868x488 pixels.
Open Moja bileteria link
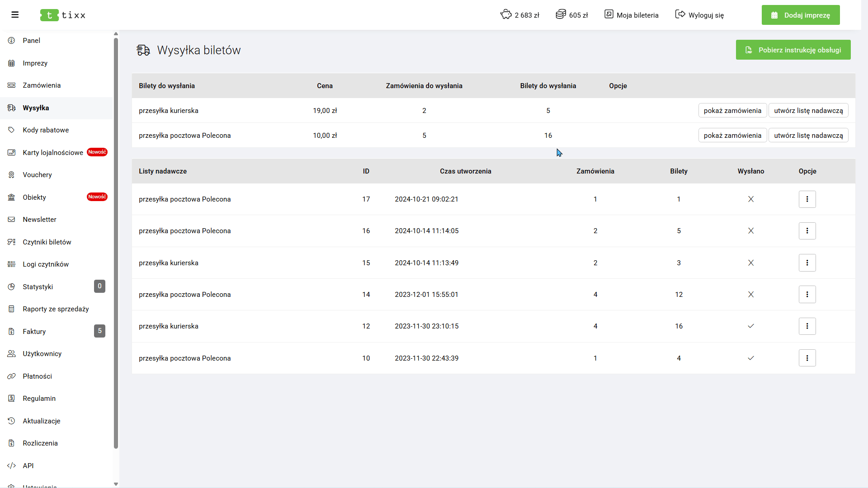632,15
